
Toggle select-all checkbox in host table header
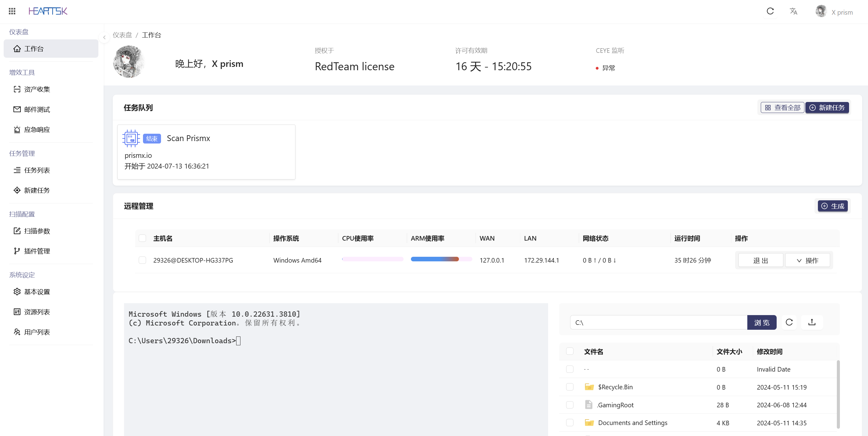coord(142,238)
